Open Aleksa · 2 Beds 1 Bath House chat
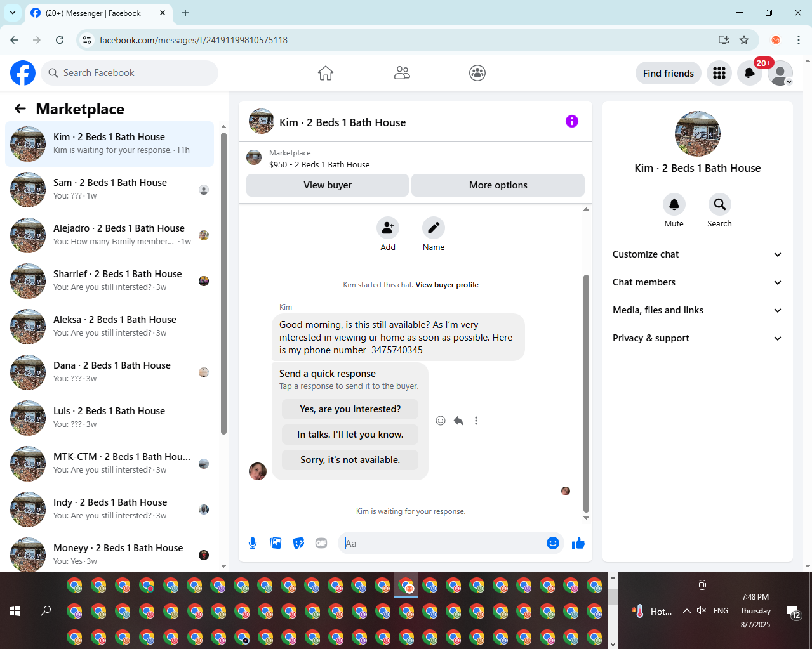The height and width of the screenshot is (649, 812). click(110, 327)
